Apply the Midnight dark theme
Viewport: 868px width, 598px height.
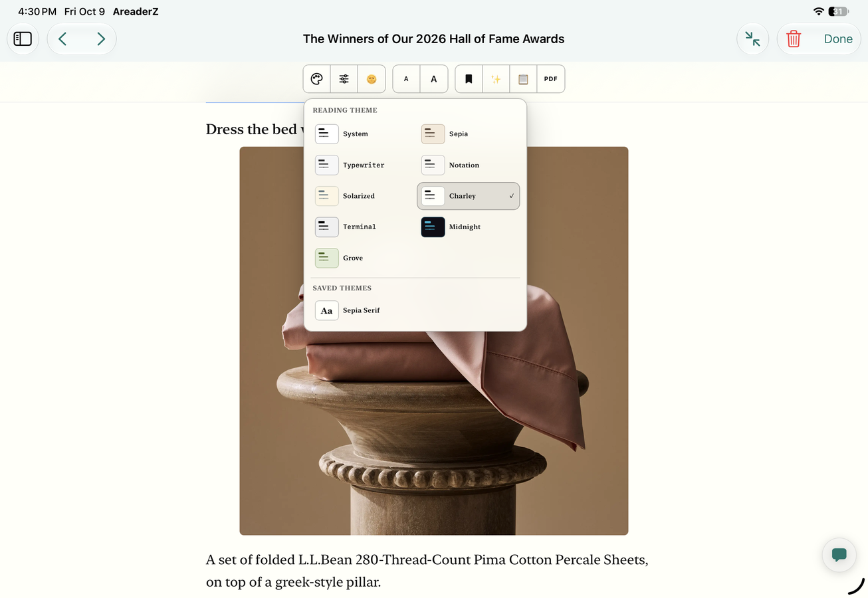[x=469, y=227]
